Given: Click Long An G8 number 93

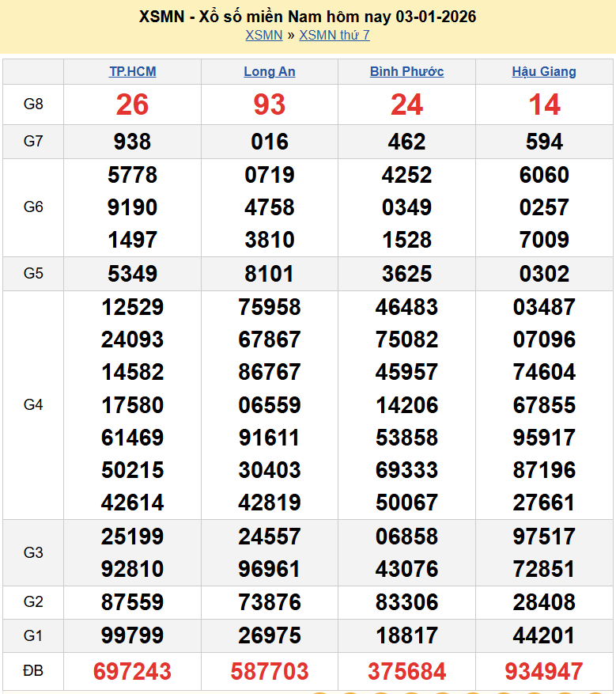Looking at the screenshot, I should coord(270,104).
